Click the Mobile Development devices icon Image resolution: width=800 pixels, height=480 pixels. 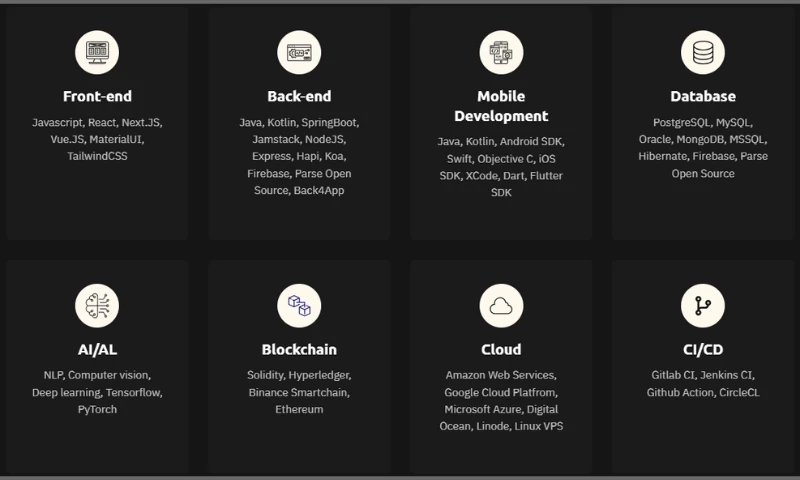[x=501, y=52]
